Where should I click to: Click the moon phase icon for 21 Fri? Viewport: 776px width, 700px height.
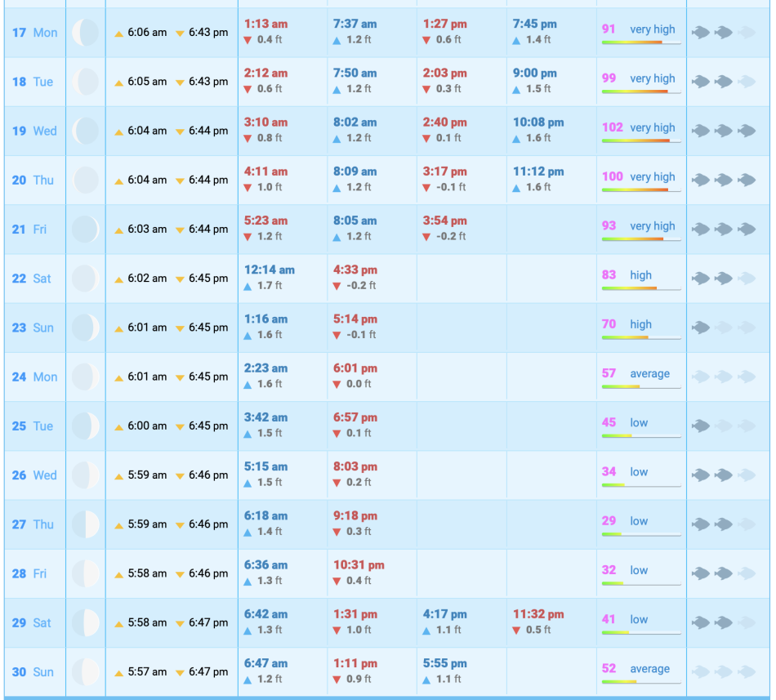85,230
